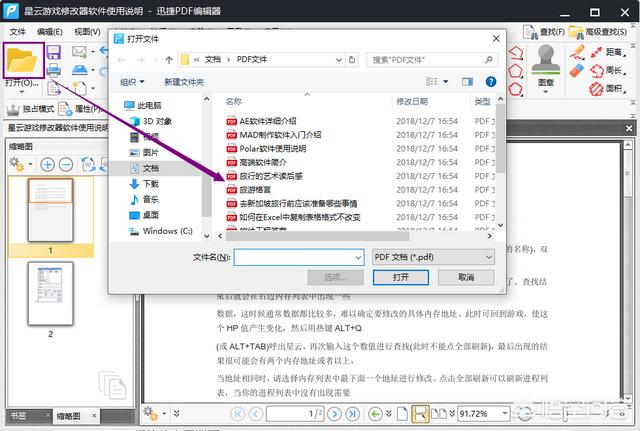Open the Edit (E) menu
Screen dimensions: 640x431
point(49,32)
